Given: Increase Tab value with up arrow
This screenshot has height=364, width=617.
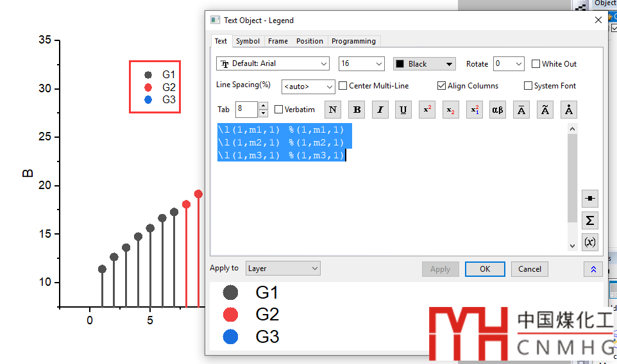Looking at the screenshot, I should [263, 106].
